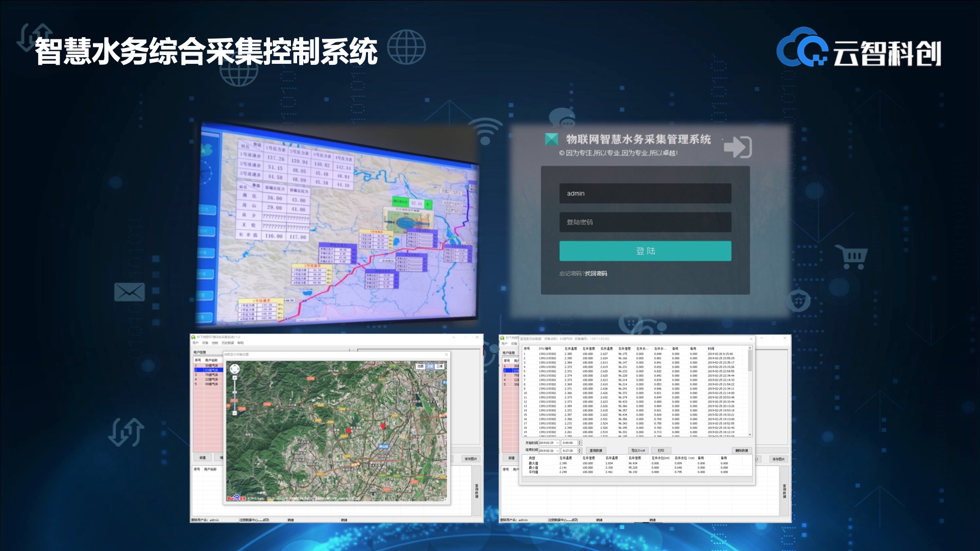Click 新建 button in map window

[203, 458]
